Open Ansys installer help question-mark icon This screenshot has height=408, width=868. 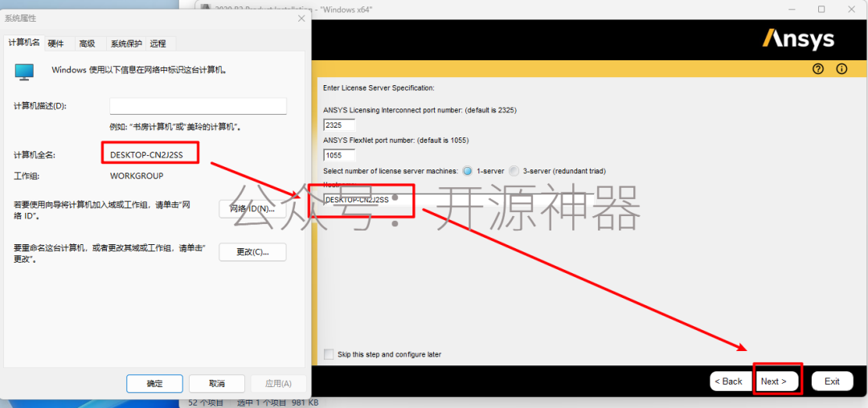[x=818, y=68]
